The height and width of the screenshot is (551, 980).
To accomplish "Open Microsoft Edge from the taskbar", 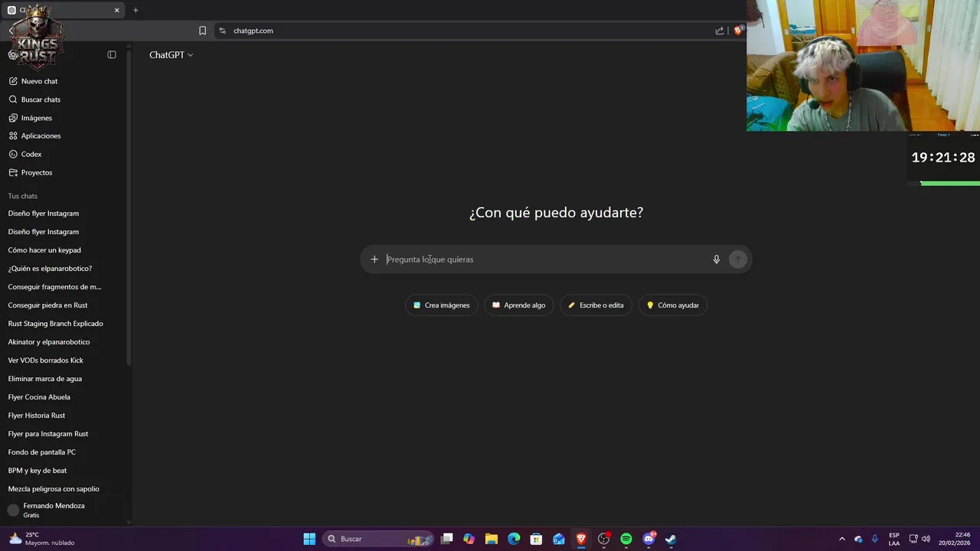I will coord(514,539).
